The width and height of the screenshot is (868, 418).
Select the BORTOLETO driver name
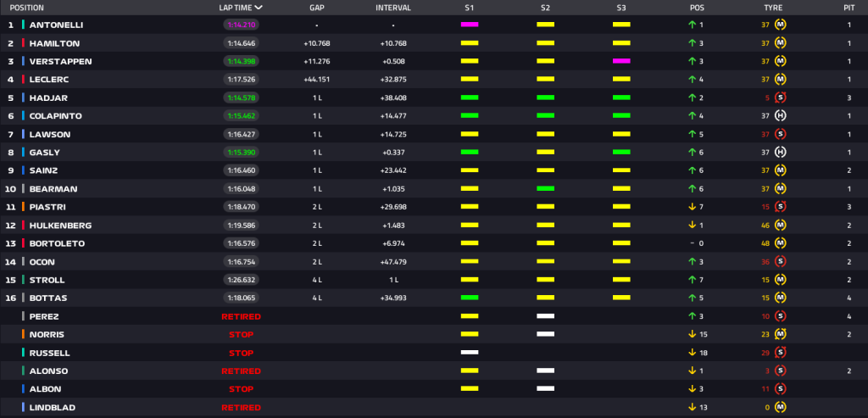pyautogui.click(x=57, y=243)
